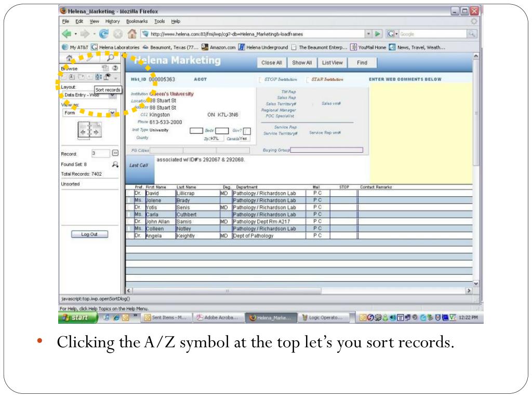The image size is (532, 399).
Task: Tick the checkbox on the Jolene Brady row
Action: (x=129, y=200)
